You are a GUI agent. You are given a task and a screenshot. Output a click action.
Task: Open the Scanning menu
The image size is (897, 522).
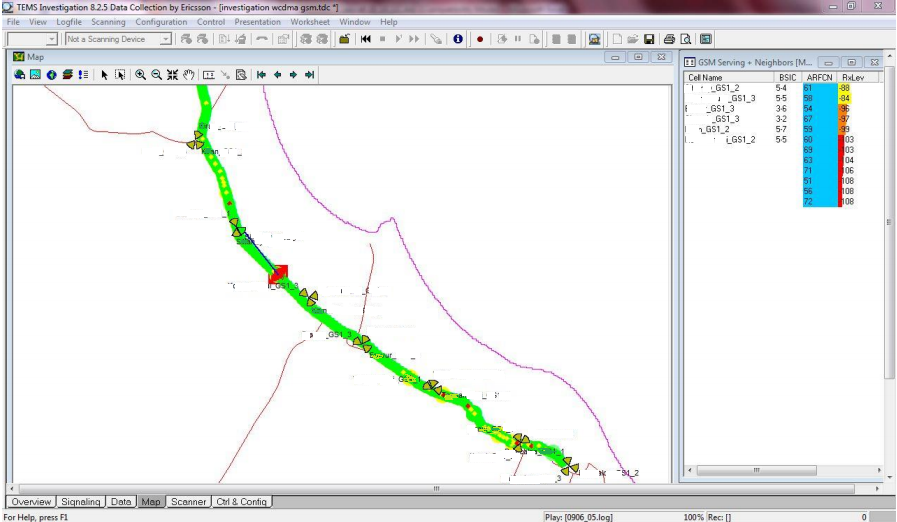[x=108, y=22]
